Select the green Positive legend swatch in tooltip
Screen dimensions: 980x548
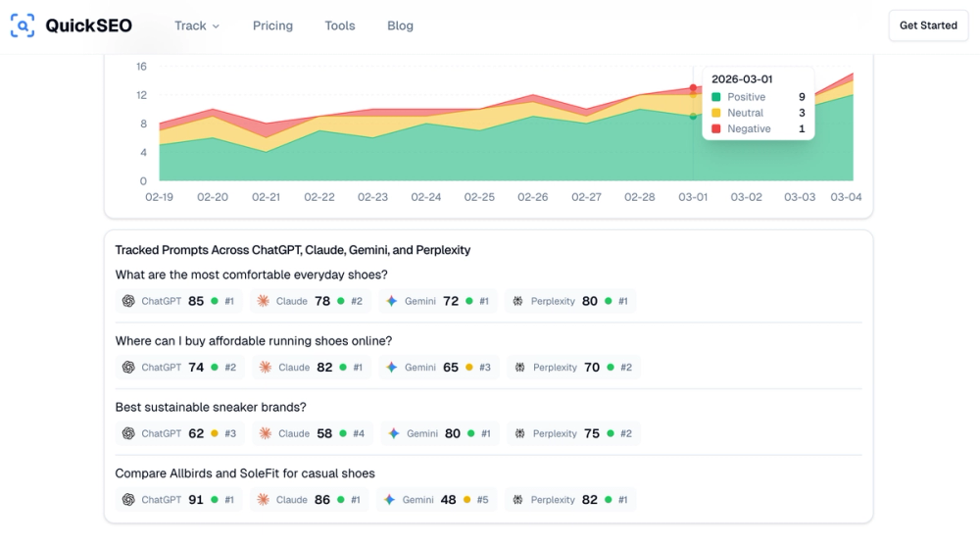point(716,97)
